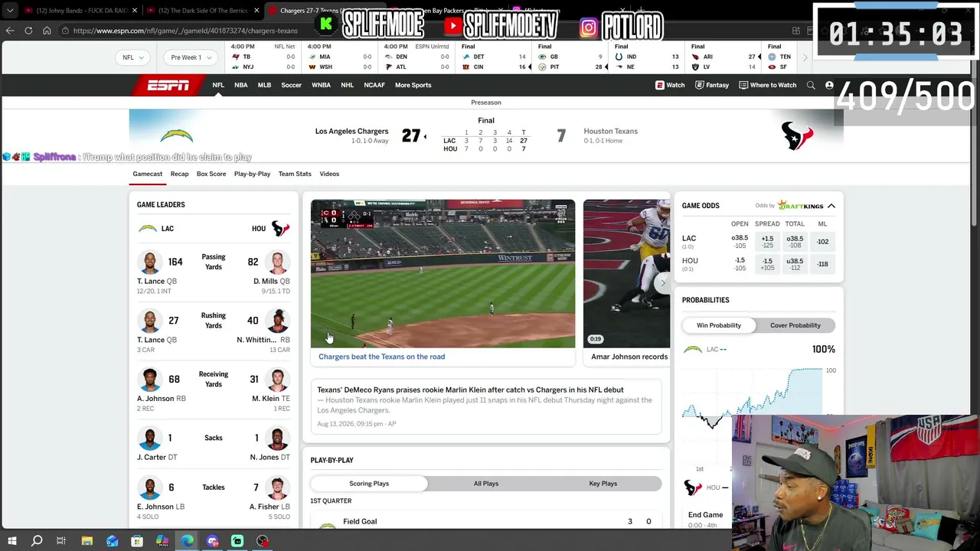The width and height of the screenshot is (980, 551).
Task: Close The Dark Side Of The Berrics tab
Action: (x=256, y=11)
